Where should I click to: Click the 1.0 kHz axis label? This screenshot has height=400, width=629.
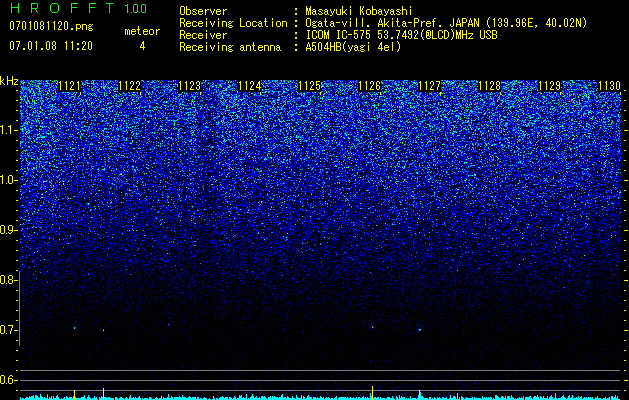point(9,180)
